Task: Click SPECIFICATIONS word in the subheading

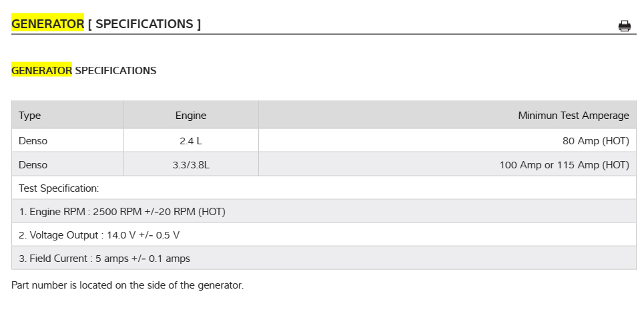Action: click(x=115, y=70)
